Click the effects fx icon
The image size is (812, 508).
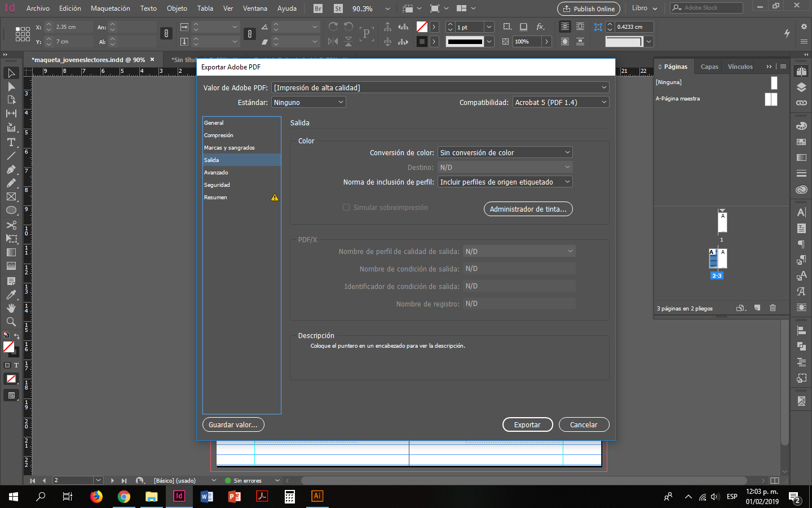540,27
